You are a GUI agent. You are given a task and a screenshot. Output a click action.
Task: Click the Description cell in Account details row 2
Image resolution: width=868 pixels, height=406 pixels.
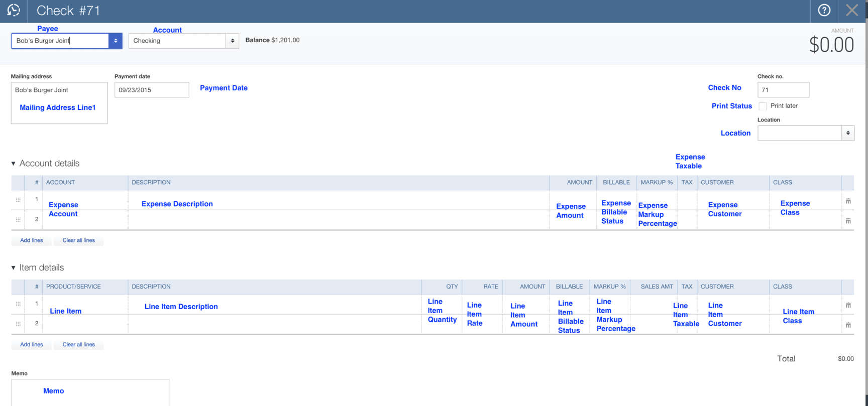click(x=339, y=220)
